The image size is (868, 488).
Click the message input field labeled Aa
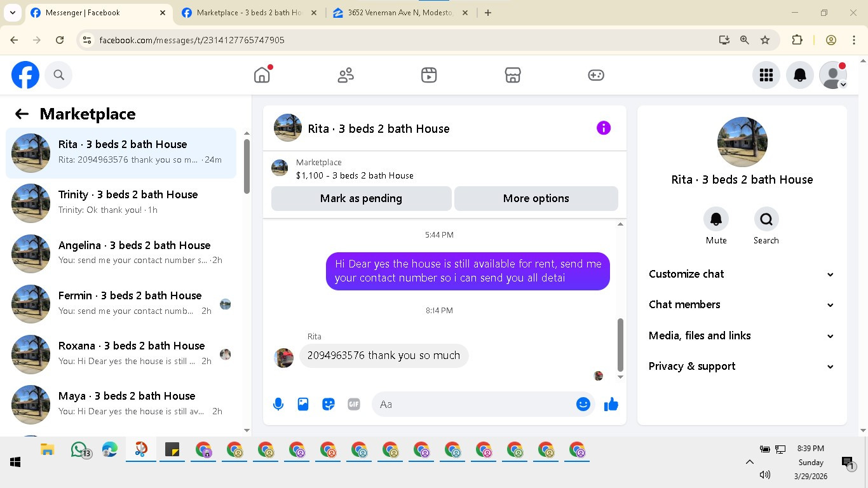473,404
